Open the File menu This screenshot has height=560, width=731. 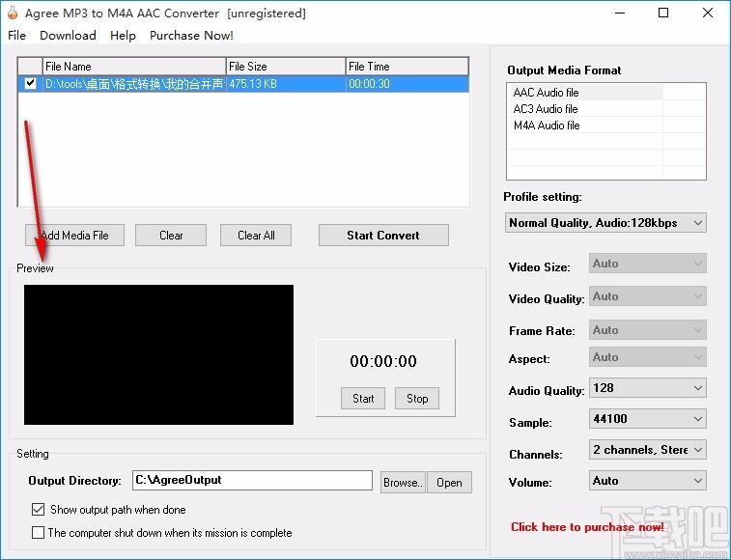click(16, 36)
